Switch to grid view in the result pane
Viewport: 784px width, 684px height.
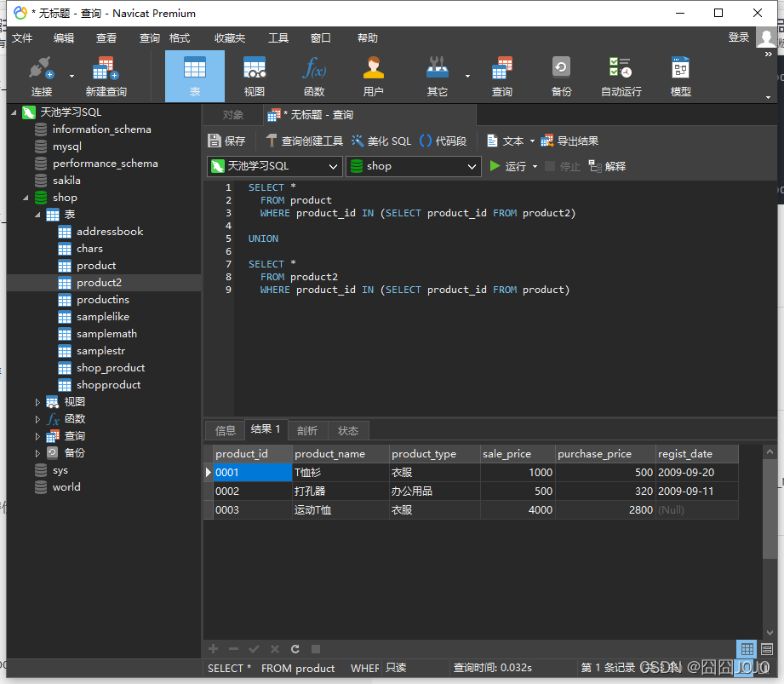[x=747, y=649]
